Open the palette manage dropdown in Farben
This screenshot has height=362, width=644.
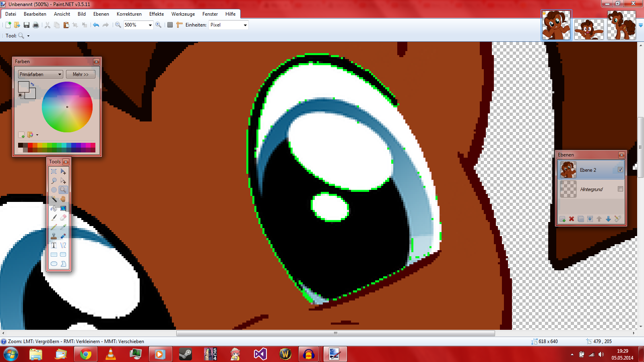click(x=37, y=135)
